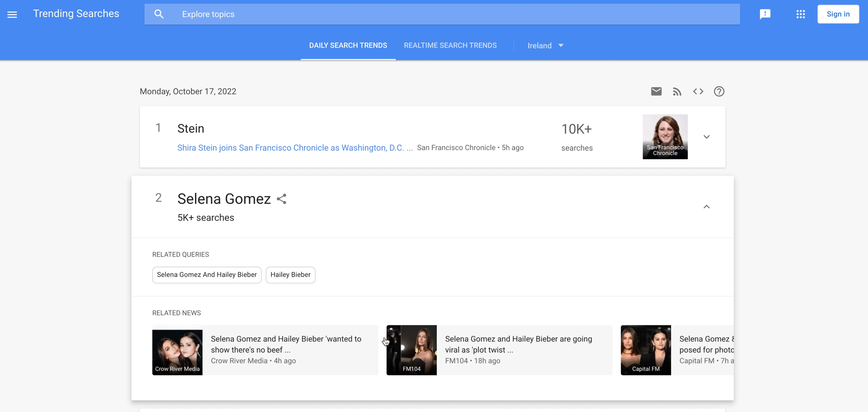This screenshot has height=412, width=868.
Task: Click the embed code icon
Action: click(698, 91)
